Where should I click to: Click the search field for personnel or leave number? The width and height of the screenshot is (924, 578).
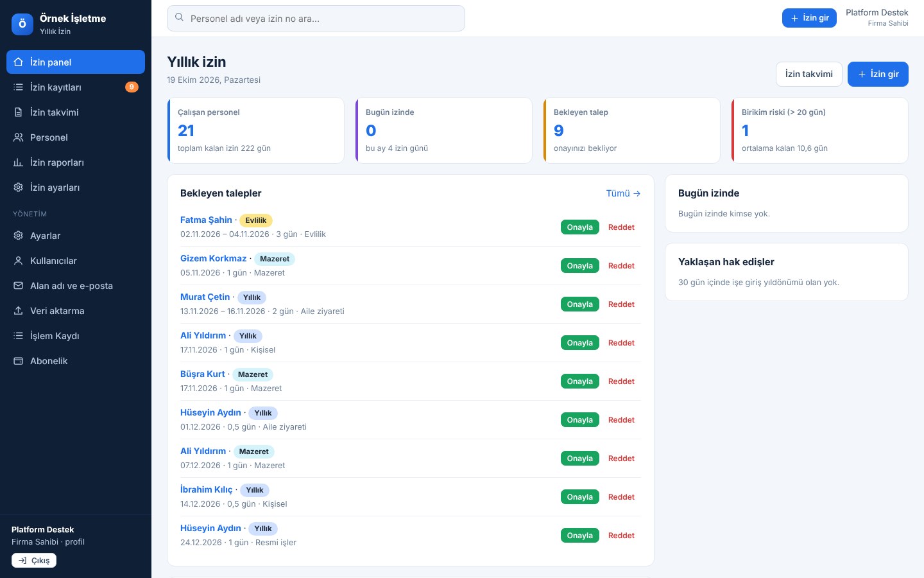pyautogui.click(x=316, y=18)
